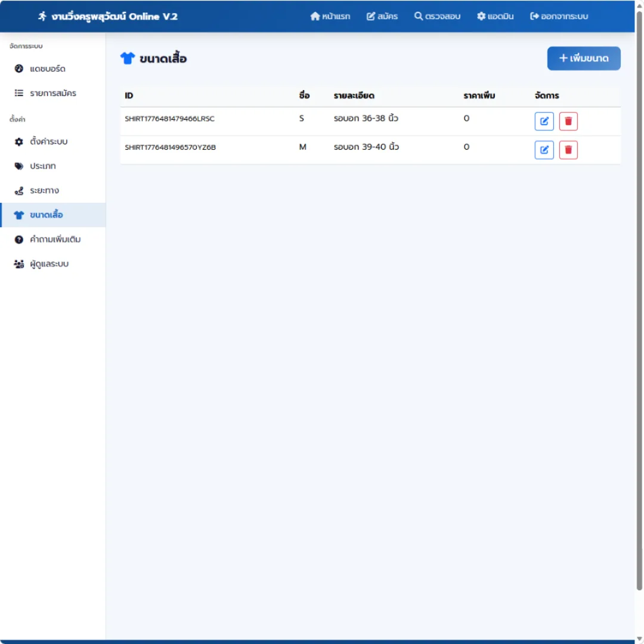644x644 pixels.
Task: Open สมัคร register link in navbar
Action: click(x=382, y=17)
